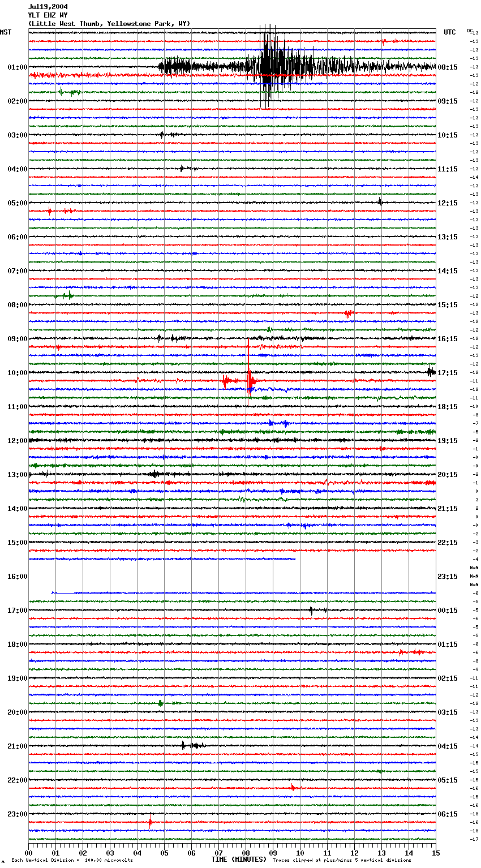This screenshot has height=868, width=481.
Task: Select the 15:00 MST time label
Action: point(18,543)
